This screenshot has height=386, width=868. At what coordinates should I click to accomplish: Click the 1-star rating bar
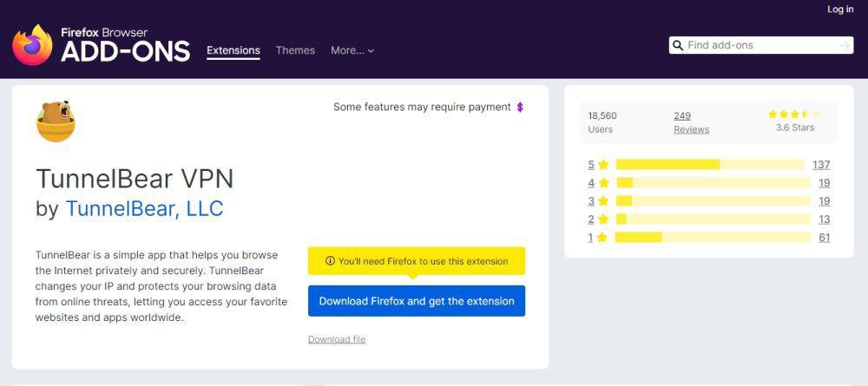click(x=713, y=238)
